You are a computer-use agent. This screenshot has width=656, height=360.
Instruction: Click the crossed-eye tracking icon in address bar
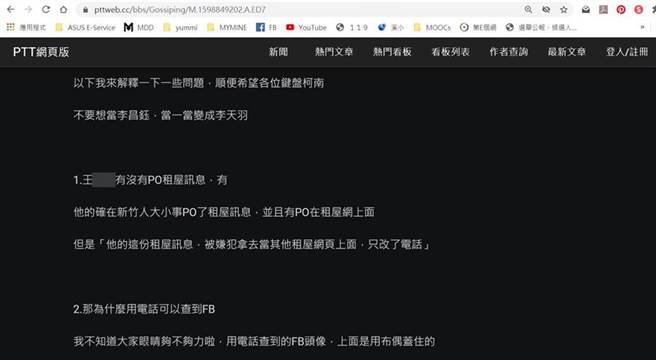[x=546, y=9]
